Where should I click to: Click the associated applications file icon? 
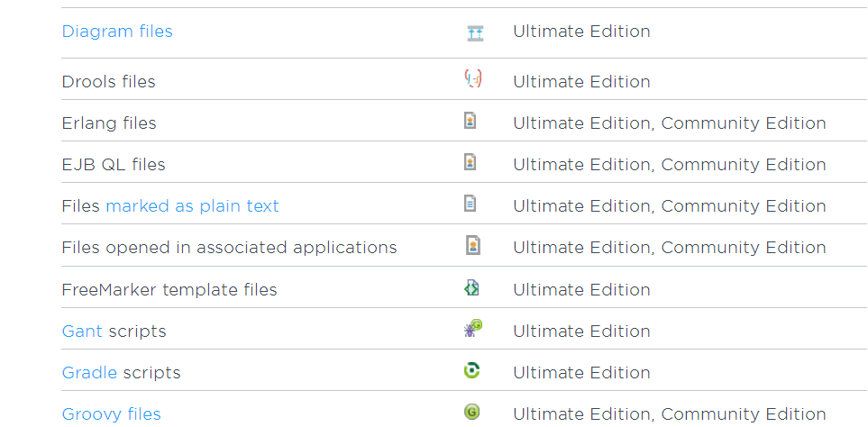point(472,245)
